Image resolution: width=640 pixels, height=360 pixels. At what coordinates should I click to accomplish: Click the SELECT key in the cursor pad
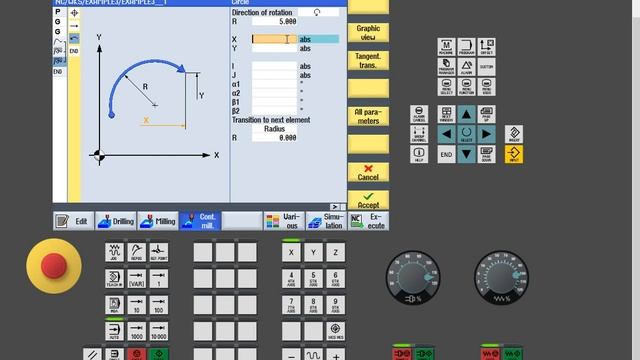(466, 134)
